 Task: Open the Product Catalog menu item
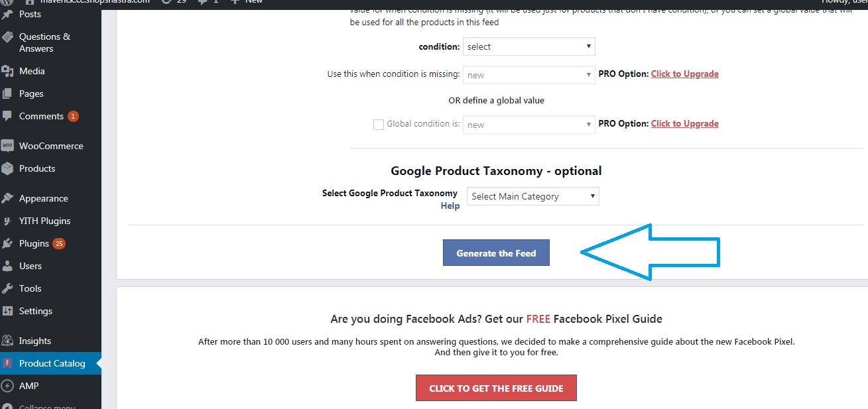[x=50, y=363]
